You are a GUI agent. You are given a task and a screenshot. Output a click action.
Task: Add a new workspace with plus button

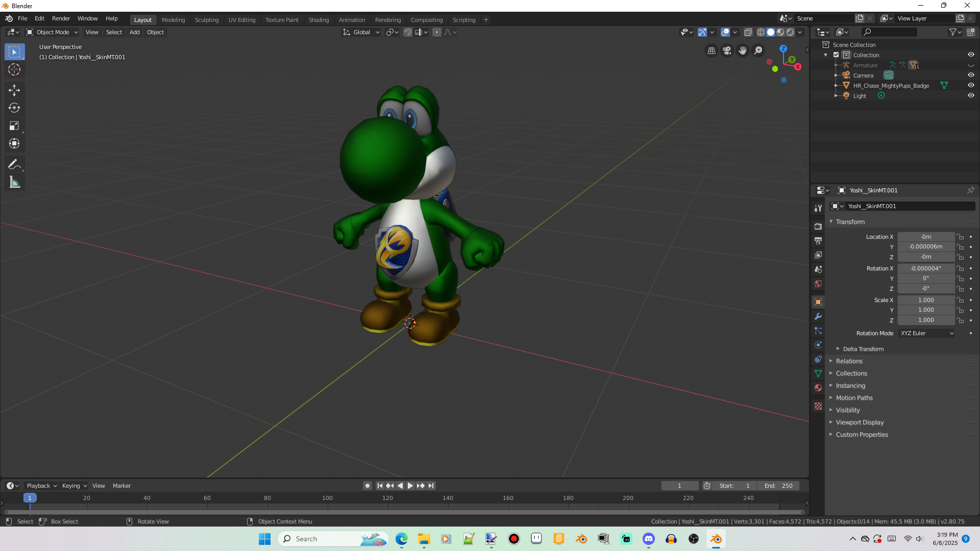coord(486,20)
